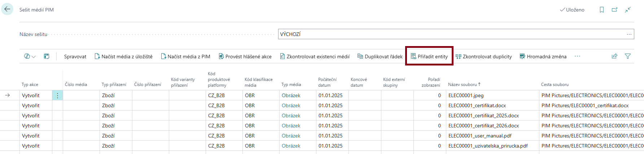Click the bookmark icon
This screenshot has height=154, width=644.
601,10
